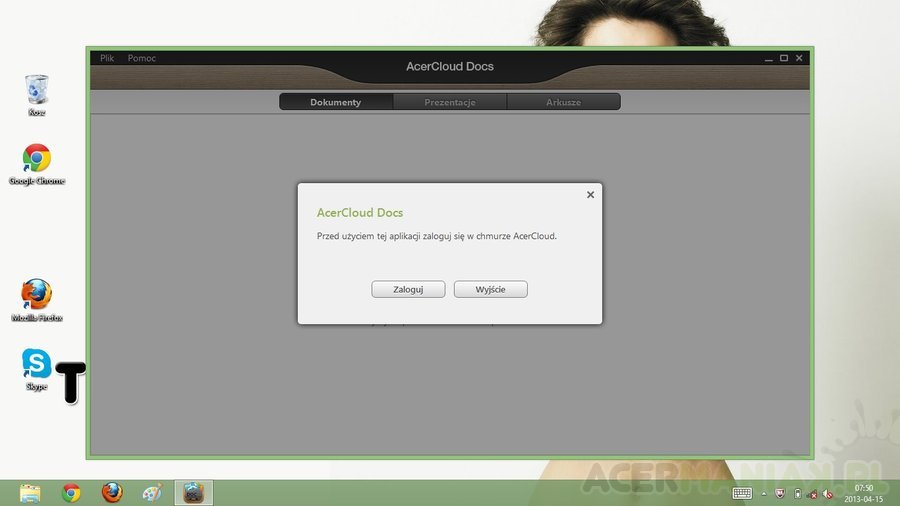The height and width of the screenshot is (506, 900).
Task: Click the AcerCloud Docs taskbar button
Action: [193, 493]
